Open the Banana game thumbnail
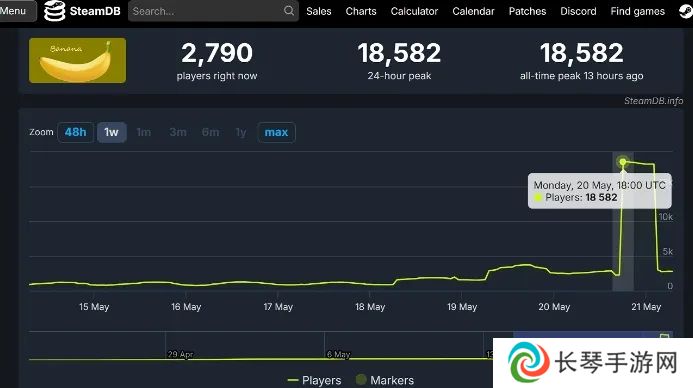The height and width of the screenshot is (388, 693). tap(77, 61)
